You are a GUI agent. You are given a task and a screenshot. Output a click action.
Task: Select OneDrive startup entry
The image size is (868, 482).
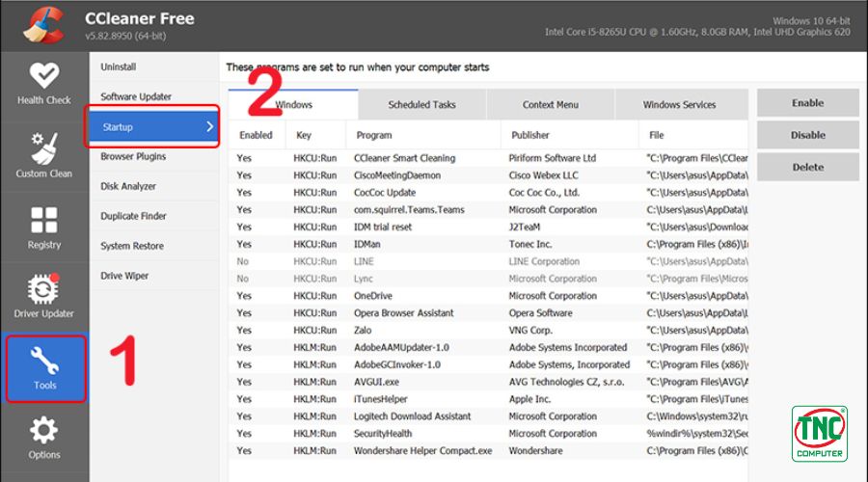click(488, 296)
